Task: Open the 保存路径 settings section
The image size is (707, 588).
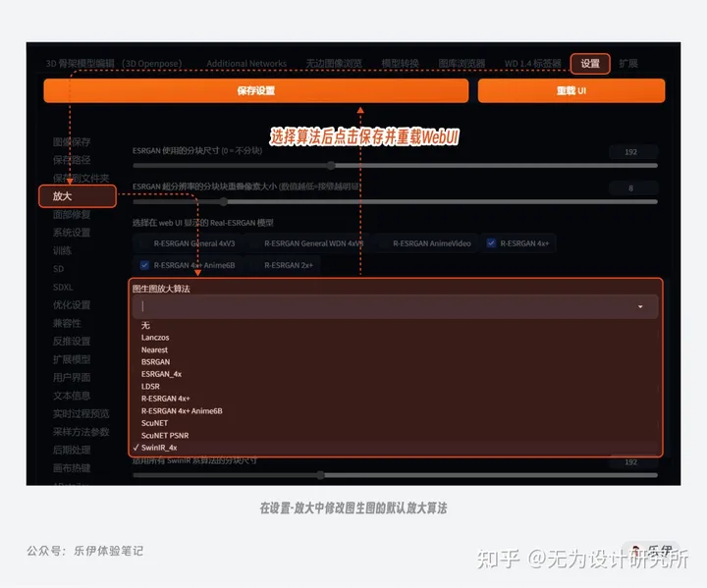Action: point(72,160)
